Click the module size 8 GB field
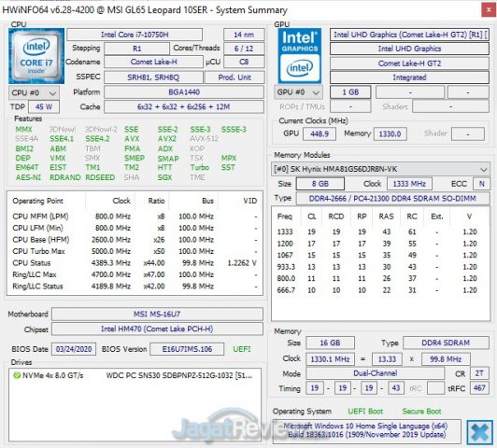This screenshot has height=448, width=497. tap(320, 184)
